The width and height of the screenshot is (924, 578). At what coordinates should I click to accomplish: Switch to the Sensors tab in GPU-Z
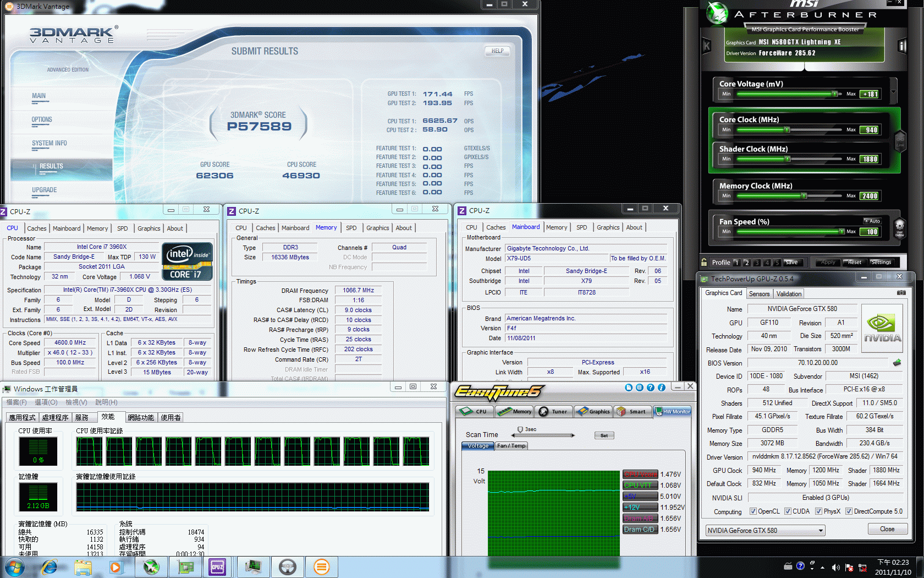tap(759, 294)
